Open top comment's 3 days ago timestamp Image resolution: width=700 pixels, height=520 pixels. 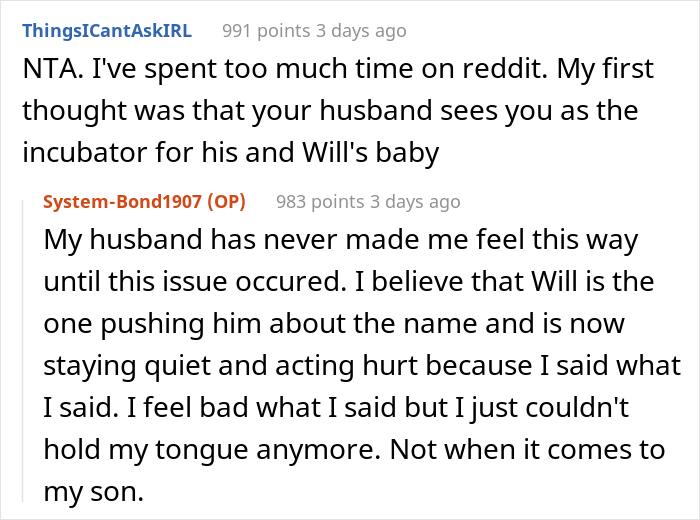click(362, 31)
